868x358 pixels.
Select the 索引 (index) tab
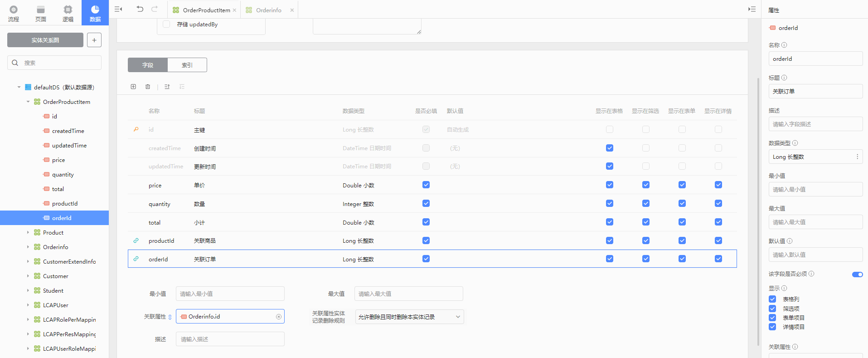187,65
